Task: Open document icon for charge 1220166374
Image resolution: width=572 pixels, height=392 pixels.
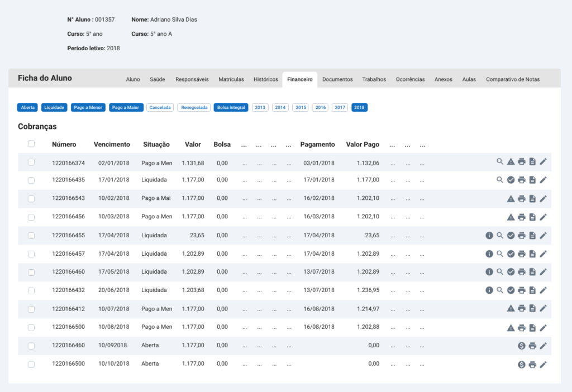Action: pyautogui.click(x=532, y=161)
